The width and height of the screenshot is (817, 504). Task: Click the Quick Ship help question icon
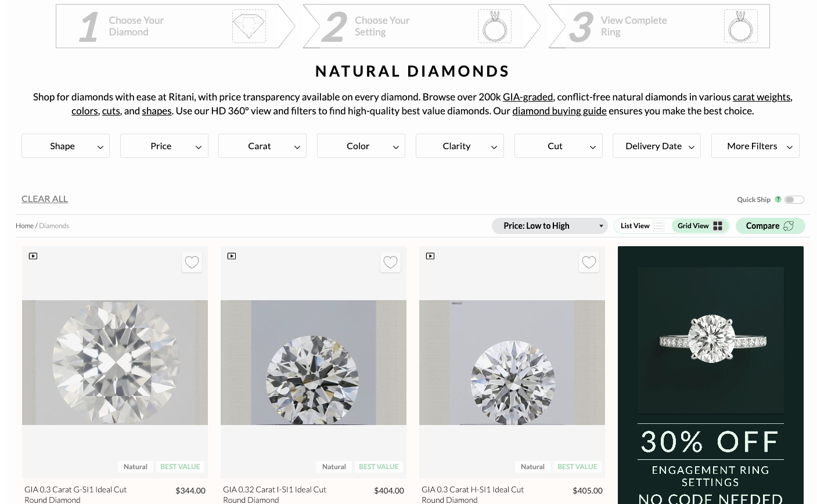778,199
